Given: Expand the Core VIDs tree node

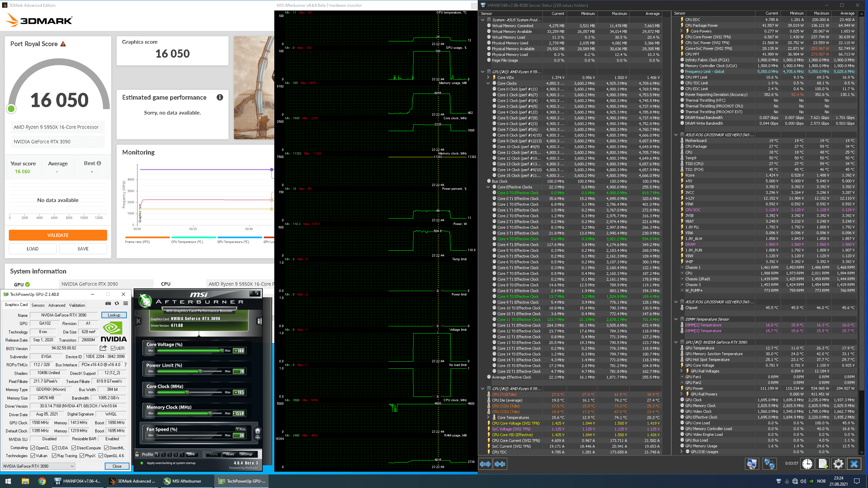Looking at the screenshot, I should [488, 78].
